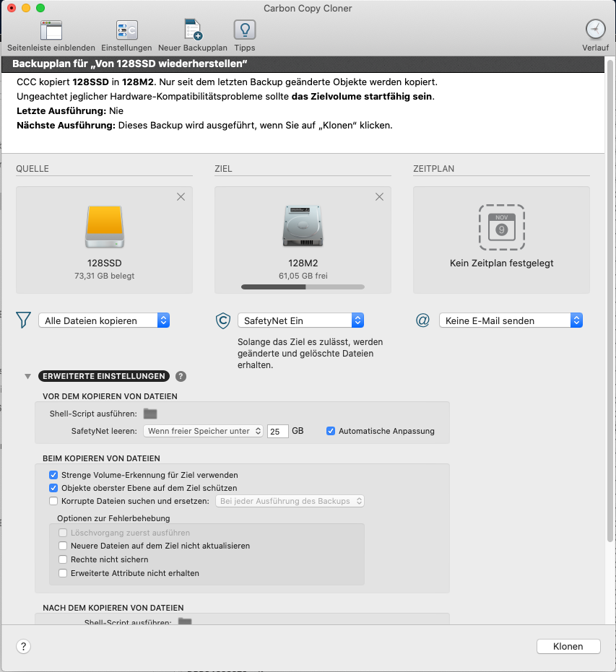This screenshot has width=616, height=672.
Task: Create a Neuer Backupplan
Action: tap(193, 30)
